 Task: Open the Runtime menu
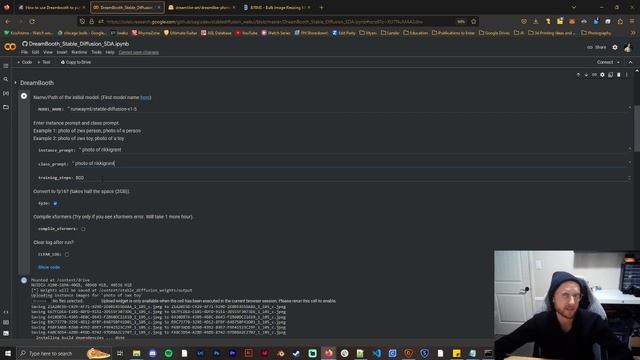(79, 52)
